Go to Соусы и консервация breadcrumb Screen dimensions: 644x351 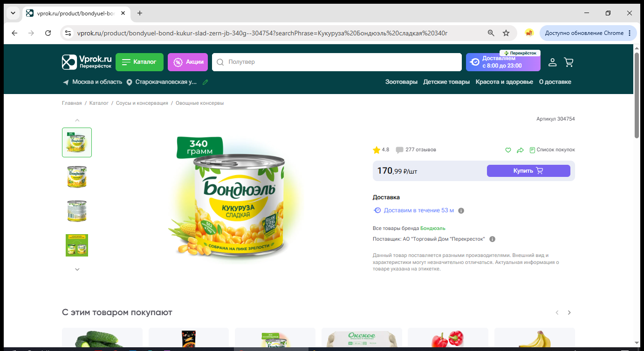[142, 103]
